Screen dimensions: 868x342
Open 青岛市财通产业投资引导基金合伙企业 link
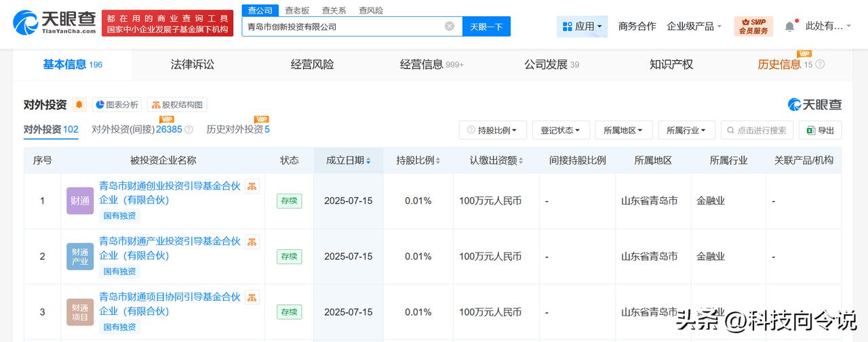(170, 249)
